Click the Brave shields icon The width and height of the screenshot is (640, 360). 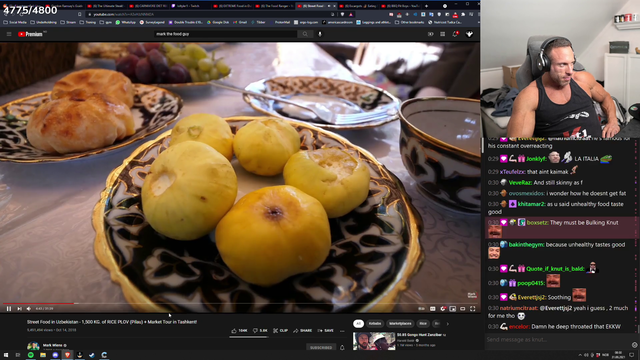tap(342, 14)
